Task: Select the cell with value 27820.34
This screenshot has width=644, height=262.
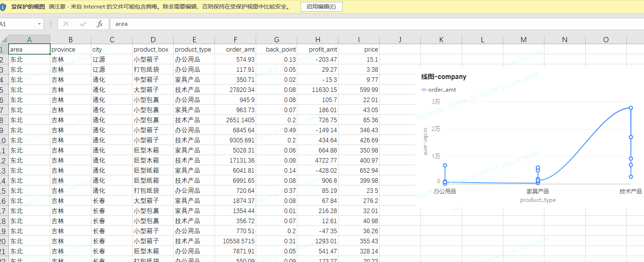Action: coord(235,90)
